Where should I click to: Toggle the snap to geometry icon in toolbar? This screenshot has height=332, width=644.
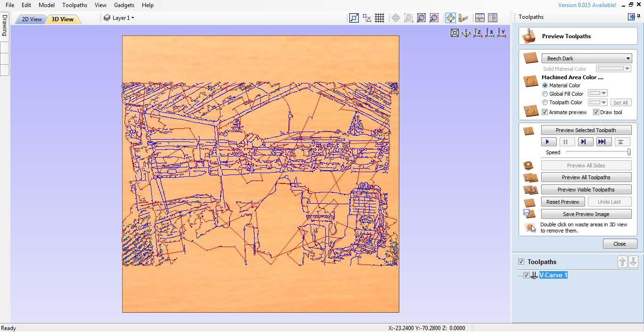point(354,18)
